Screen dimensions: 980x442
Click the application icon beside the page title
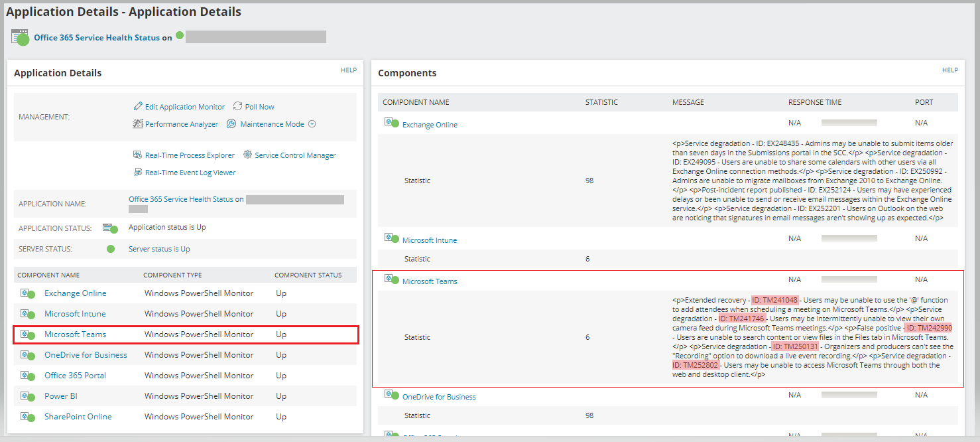[x=21, y=37]
